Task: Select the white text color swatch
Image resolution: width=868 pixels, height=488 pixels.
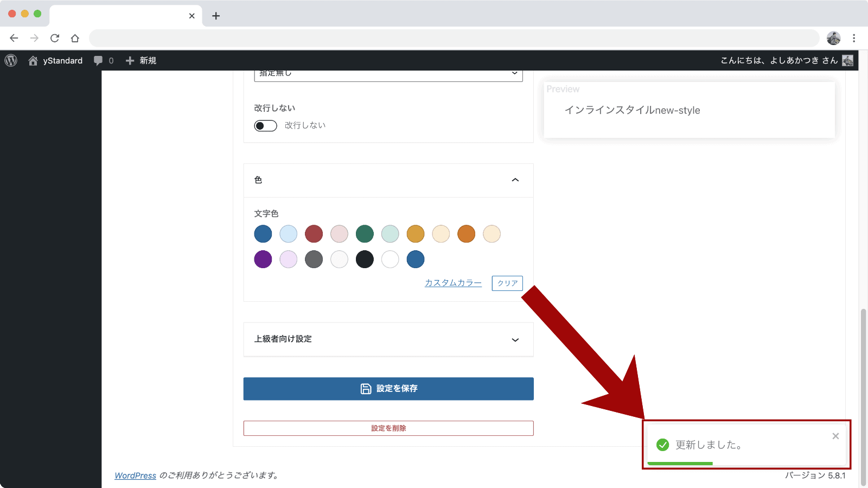Action: click(390, 259)
